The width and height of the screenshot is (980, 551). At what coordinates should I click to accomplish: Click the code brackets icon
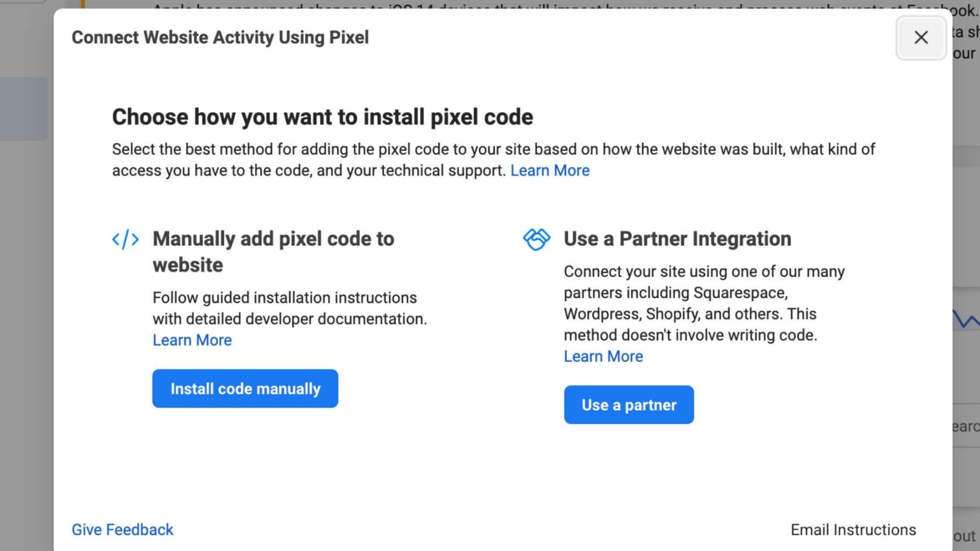click(125, 239)
